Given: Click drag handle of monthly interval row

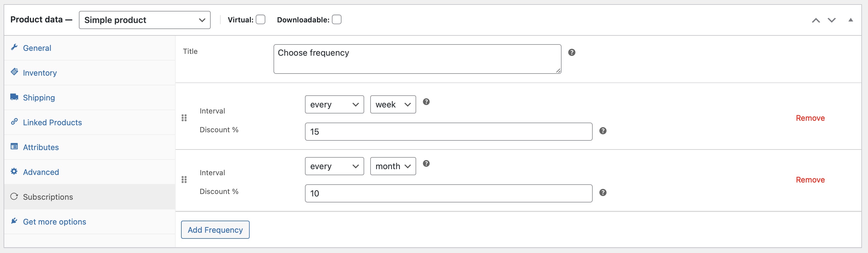Looking at the screenshot, I should pyautogui.click(x=184, y=179).
